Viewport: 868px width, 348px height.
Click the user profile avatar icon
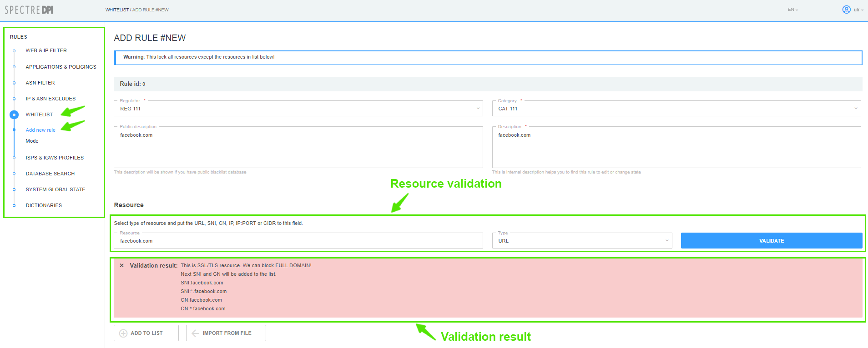[x=846, y=10]
